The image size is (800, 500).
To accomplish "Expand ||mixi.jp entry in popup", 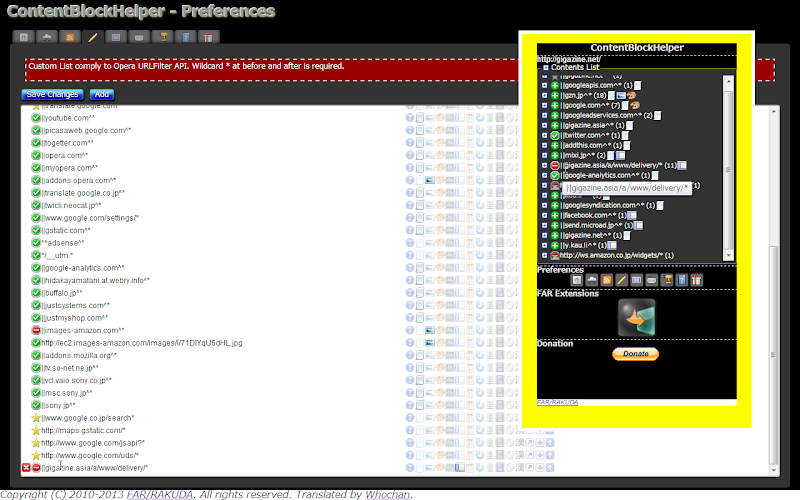I will tap(544, 156).
